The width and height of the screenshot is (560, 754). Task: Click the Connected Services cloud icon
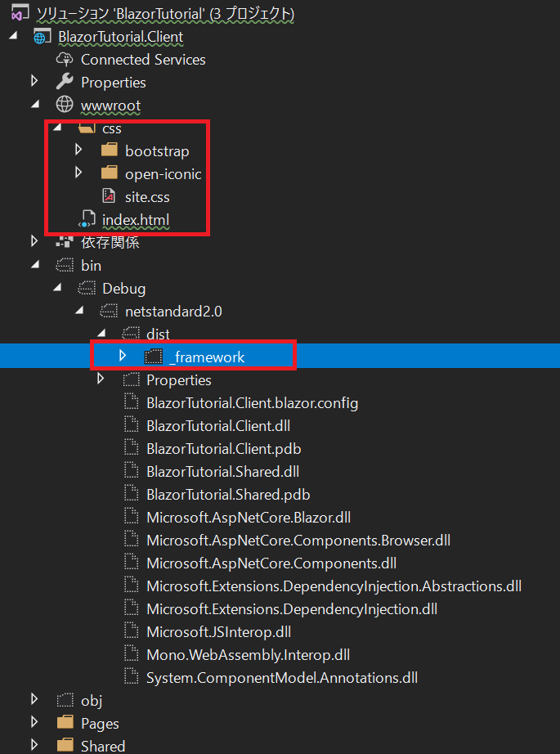[x=64, y=60]
